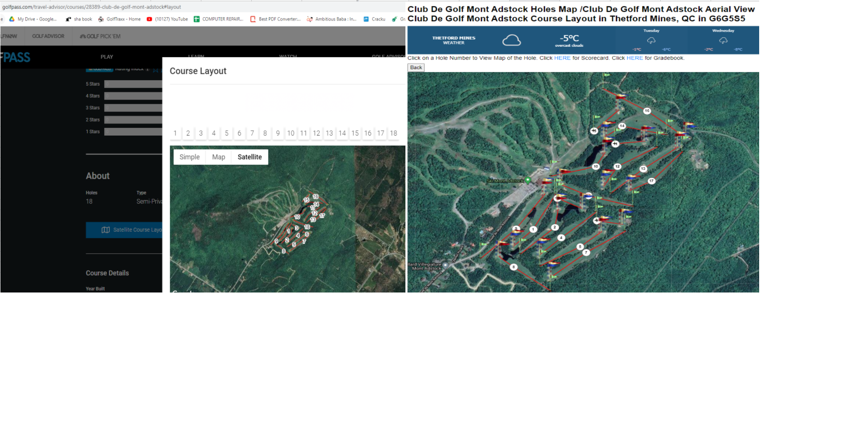Click hole 5 marker on the large aerial map

(x=580, y=247)
